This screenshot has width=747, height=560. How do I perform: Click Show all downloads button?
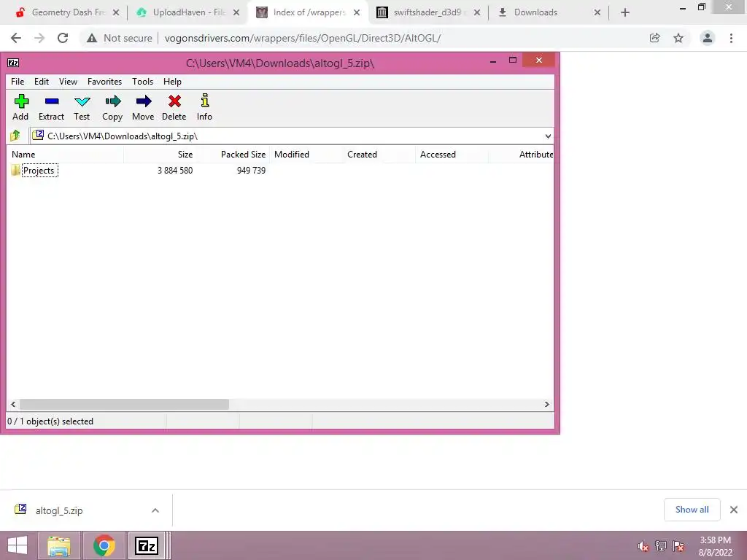tap(692, 510)
